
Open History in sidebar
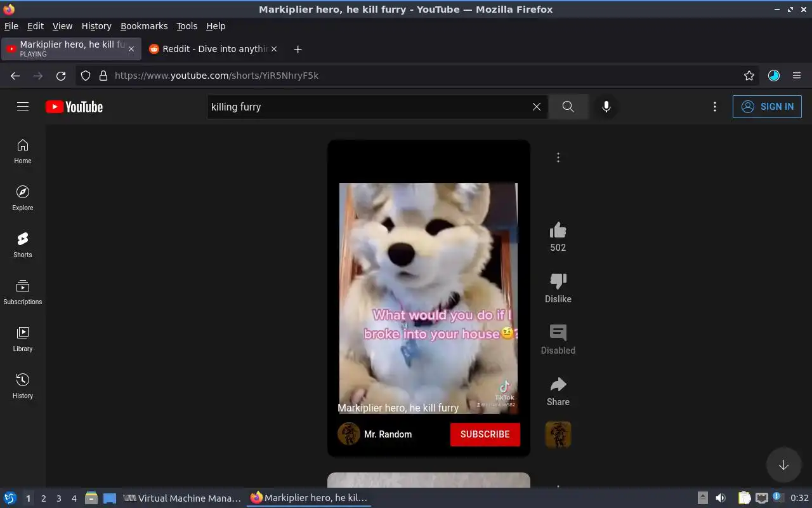23,387
